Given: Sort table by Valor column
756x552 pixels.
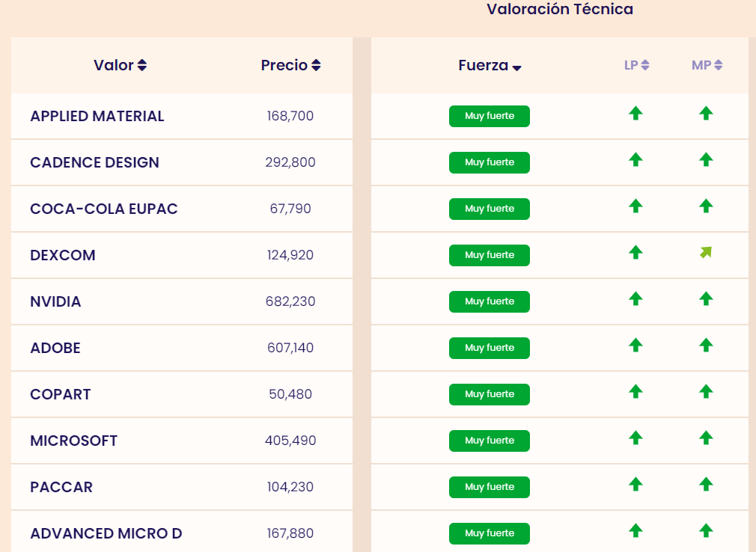Looking at the screenshot, I should point(120,65).
